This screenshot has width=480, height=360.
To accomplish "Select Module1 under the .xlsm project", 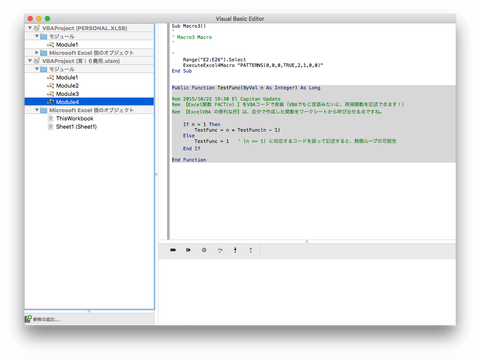I will pyautogui.click(x=67, y=77).
